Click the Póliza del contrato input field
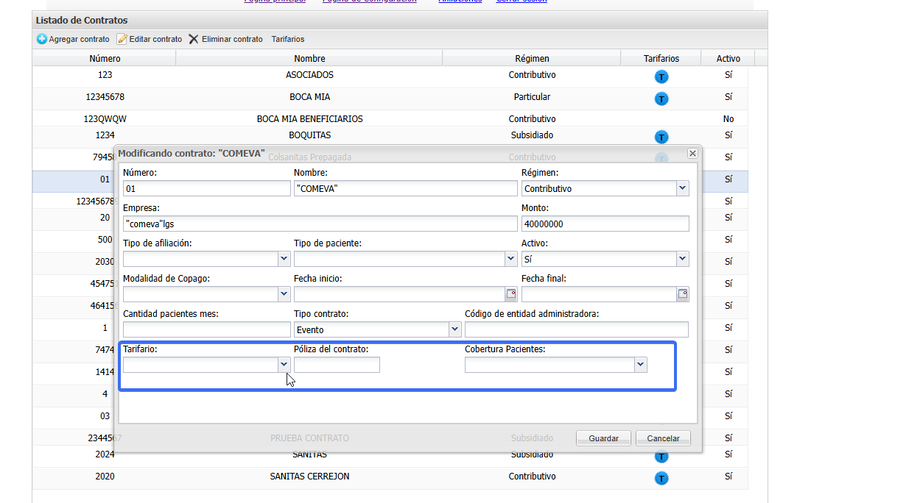920x503 pixels. coord(337,365)
